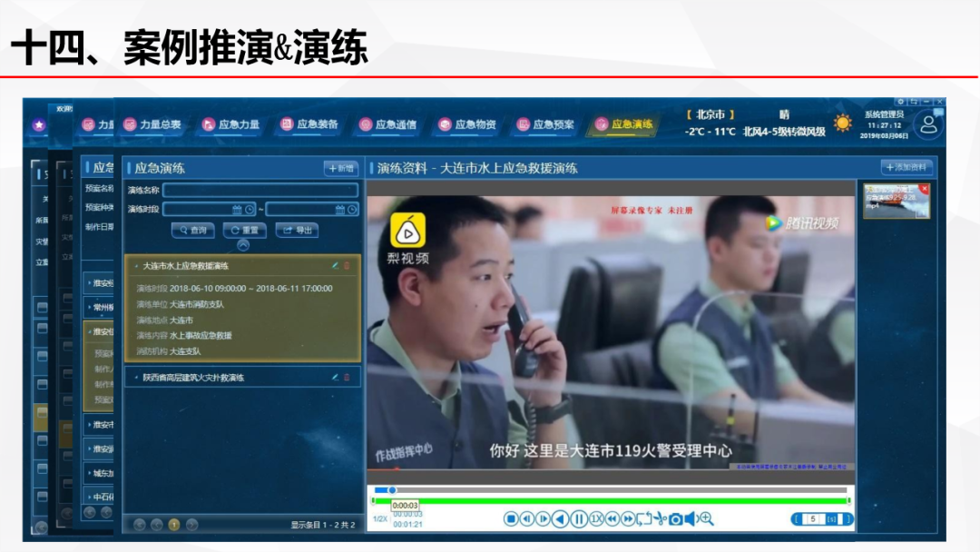This screenshot has height=552, width=980.
Task: Click 系统管理员 user name
Action: [885, 114]
